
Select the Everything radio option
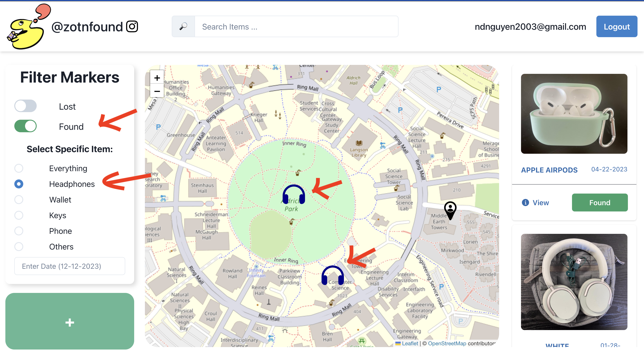[x=19, y=168]
